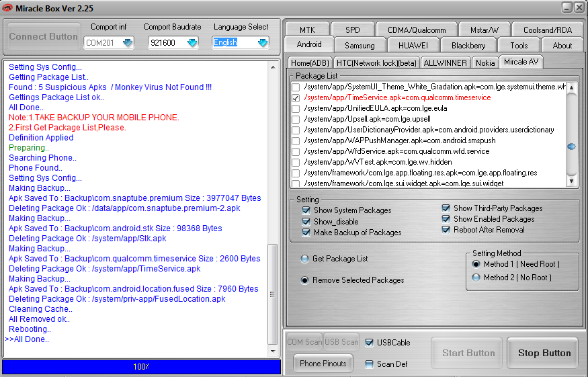Select the Nokia sub-tab
The height and width of the screenshot is (377, 588).
click(485, 62)
